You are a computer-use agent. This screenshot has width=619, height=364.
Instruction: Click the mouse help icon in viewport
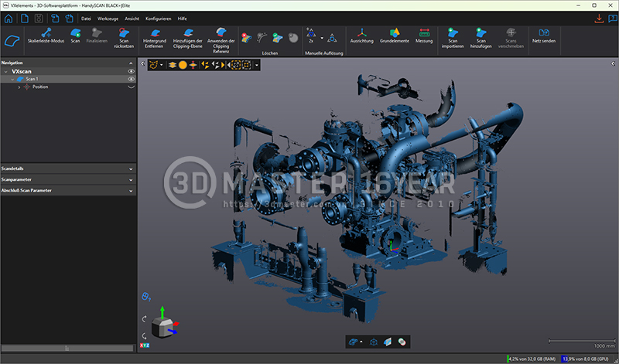145,297
